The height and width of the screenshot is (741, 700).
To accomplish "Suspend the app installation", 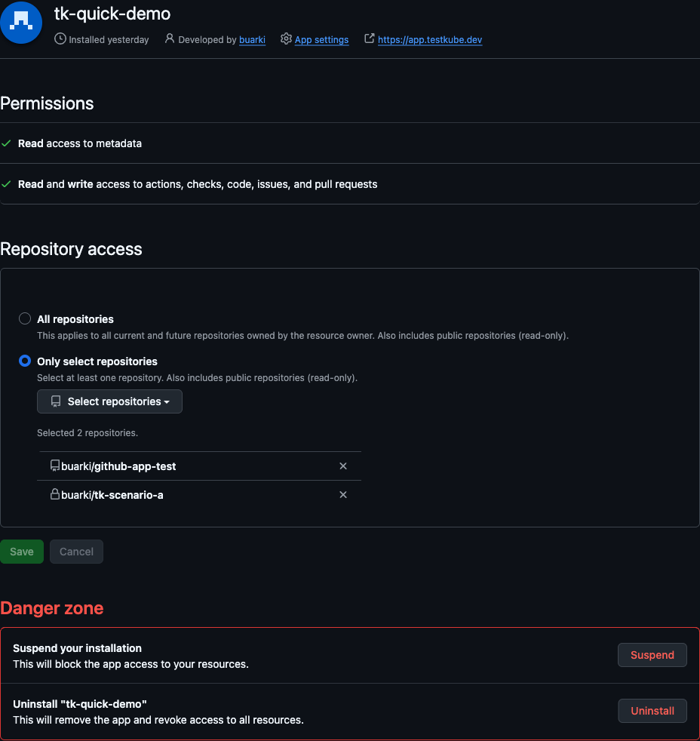I will point(652,655).
